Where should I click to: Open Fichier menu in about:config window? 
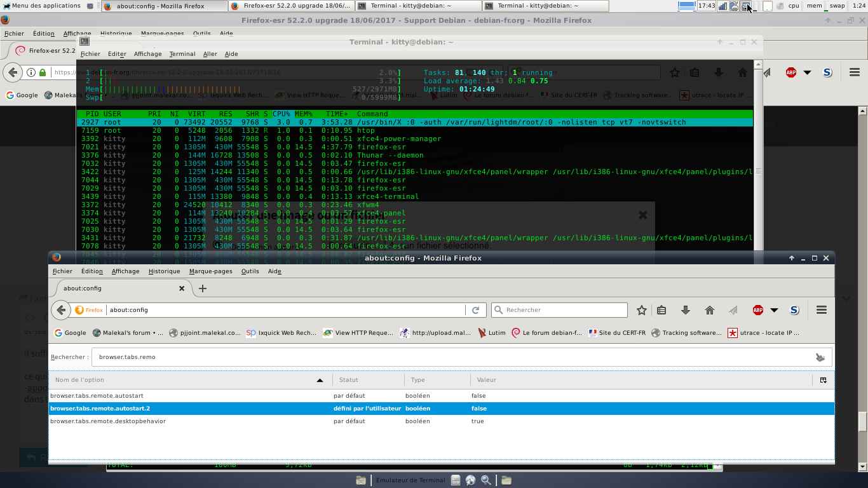(62, 271)
